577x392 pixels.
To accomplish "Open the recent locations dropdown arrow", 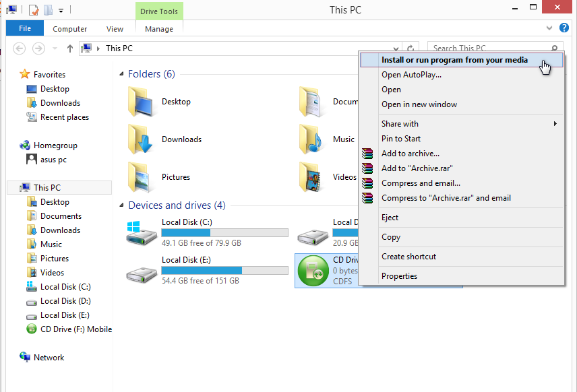I will (x=55, y=48).
